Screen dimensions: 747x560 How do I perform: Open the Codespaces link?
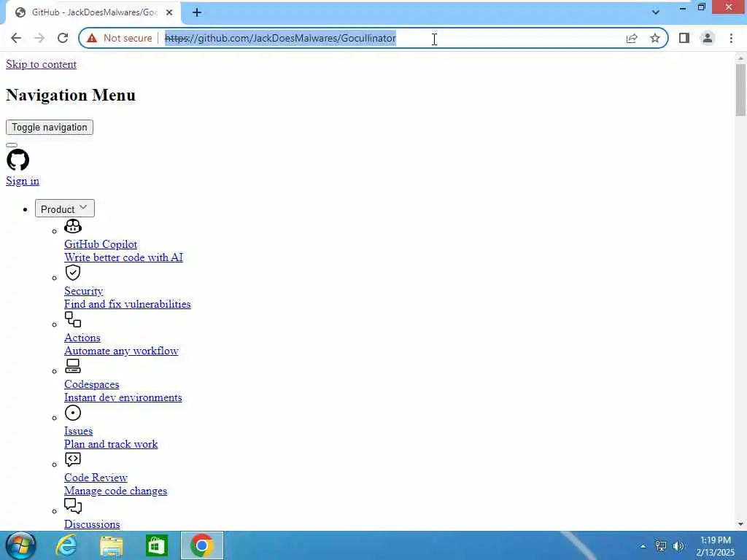click(x=91, y=384)
